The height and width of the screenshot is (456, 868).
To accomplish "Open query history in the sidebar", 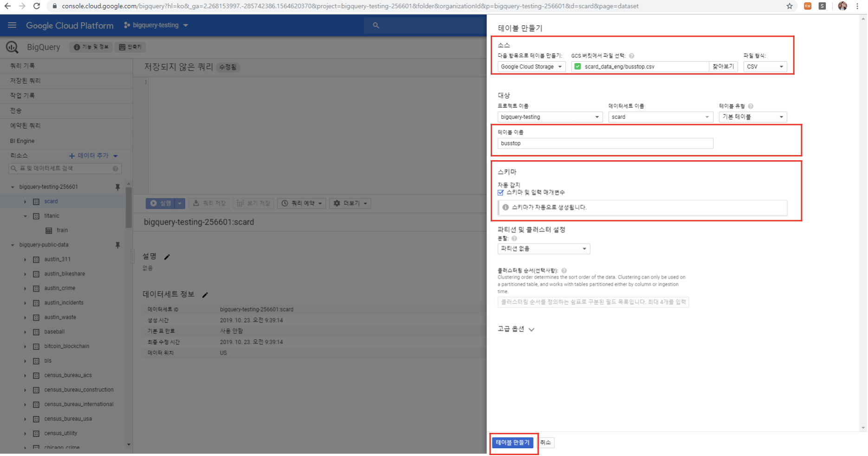I will pyautogui.click(x=22, y=66).
